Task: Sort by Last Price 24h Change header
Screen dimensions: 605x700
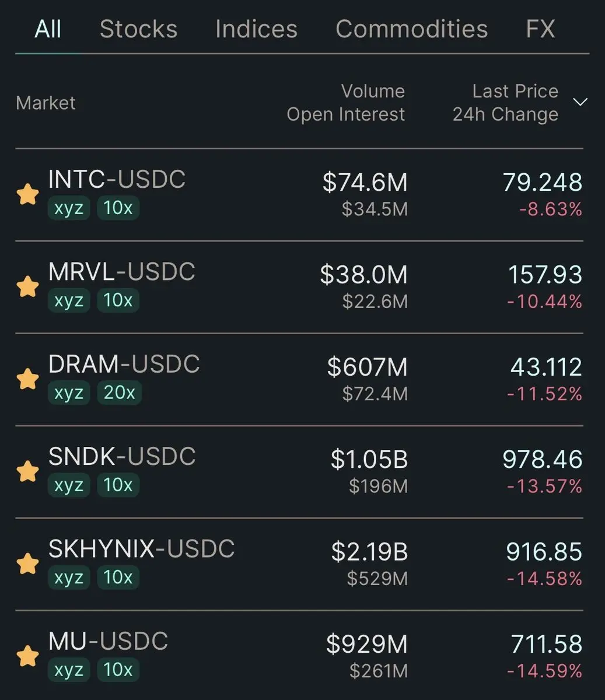Action: click(505, 103)
